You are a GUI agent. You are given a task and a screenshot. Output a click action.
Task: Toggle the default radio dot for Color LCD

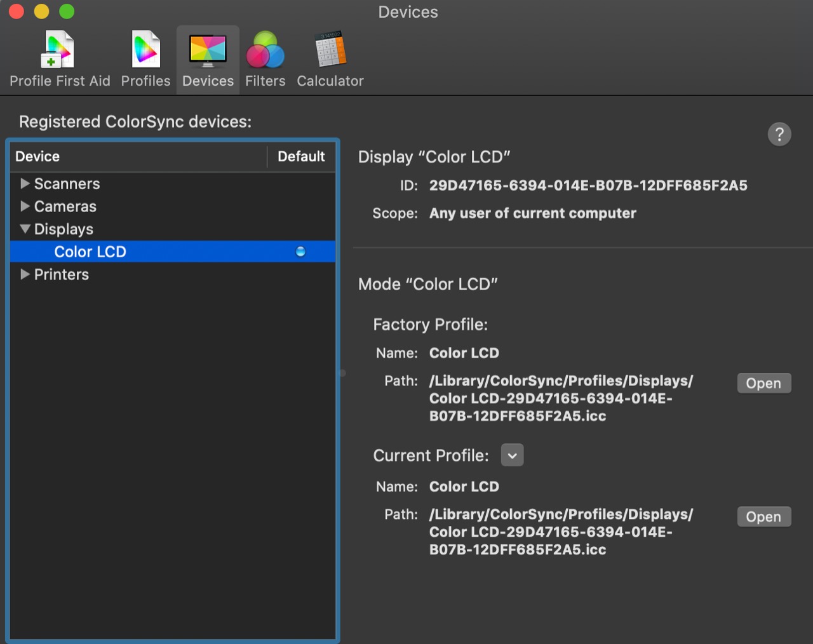click(x=300, y=252)
